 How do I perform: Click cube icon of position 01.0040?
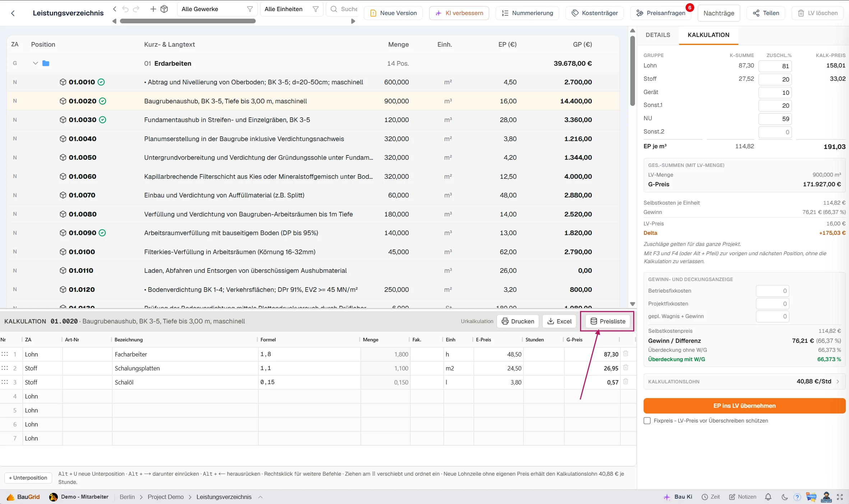tap(63, 139)
